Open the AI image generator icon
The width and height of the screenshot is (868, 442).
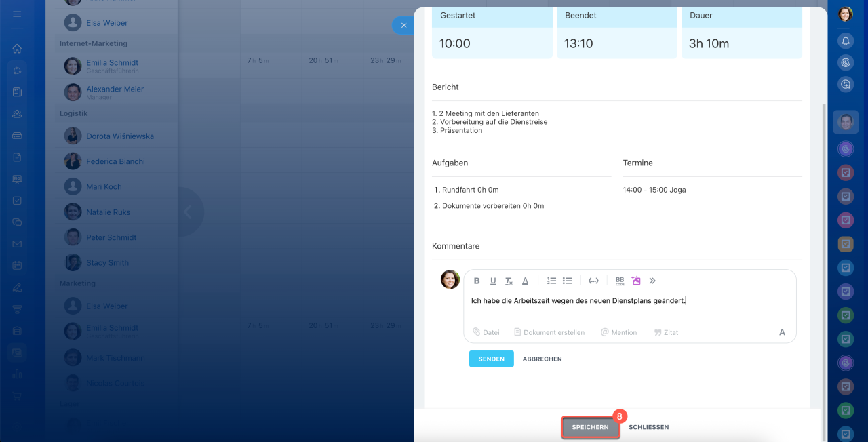[636, 281]
